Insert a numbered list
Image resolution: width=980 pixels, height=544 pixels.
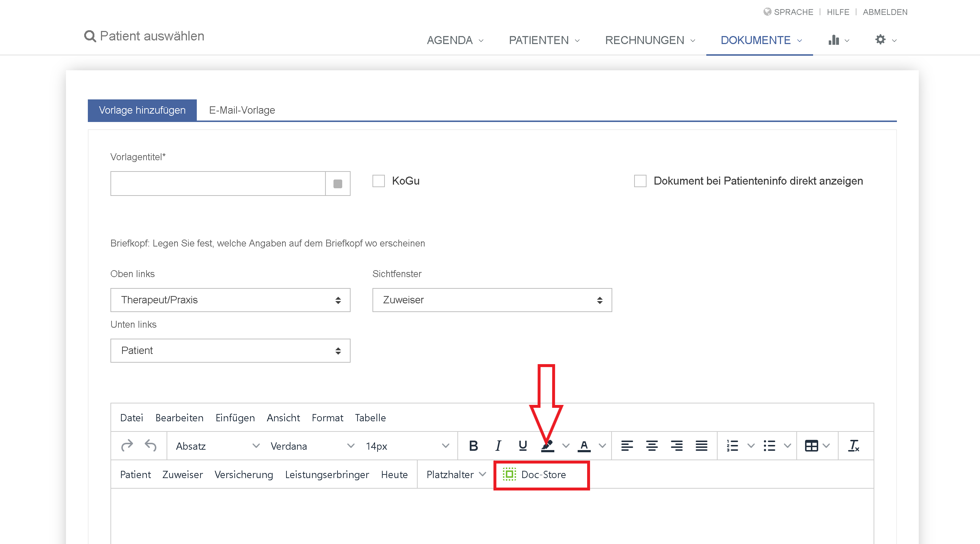(x=732, y=446)
